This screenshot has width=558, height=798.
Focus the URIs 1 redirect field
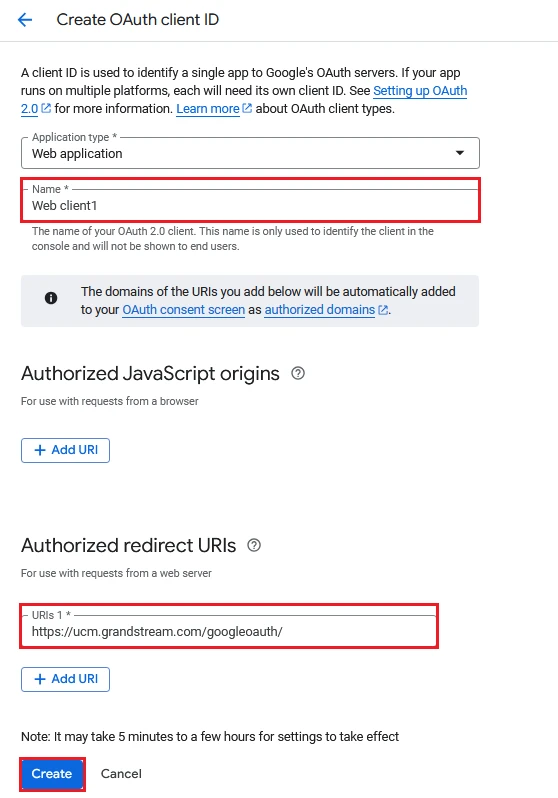click(x=229, y=626)
